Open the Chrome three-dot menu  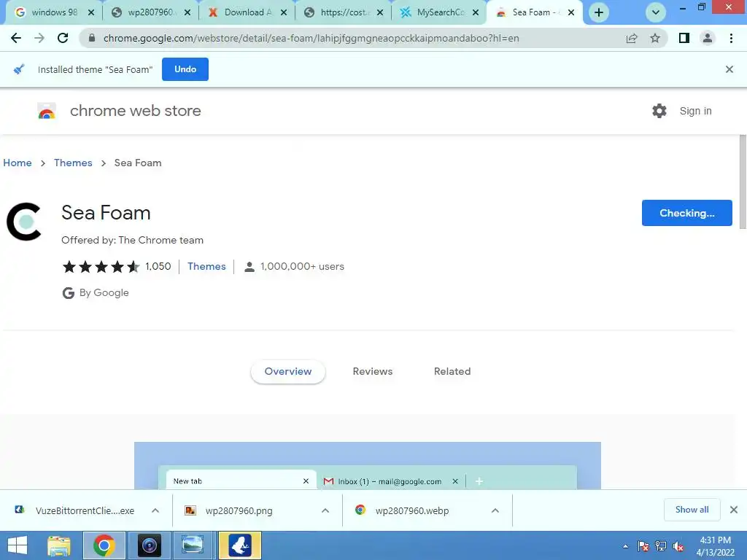(x=731, y=38)
